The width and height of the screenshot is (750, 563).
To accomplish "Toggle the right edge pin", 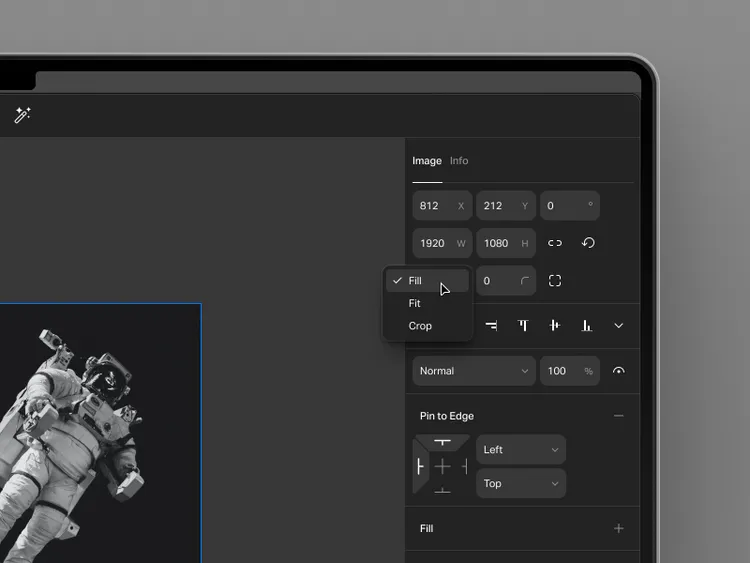I will pos(464,466).
